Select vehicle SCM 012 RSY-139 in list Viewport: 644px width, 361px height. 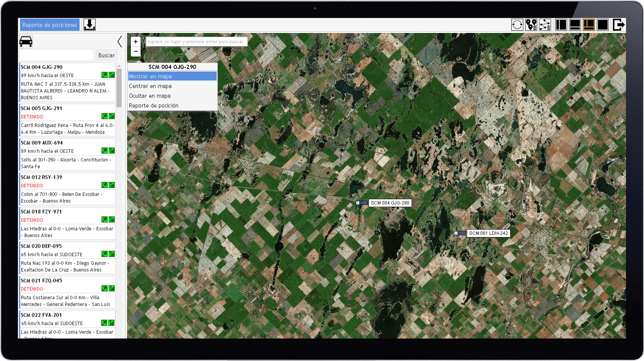[x=42, y=177]
